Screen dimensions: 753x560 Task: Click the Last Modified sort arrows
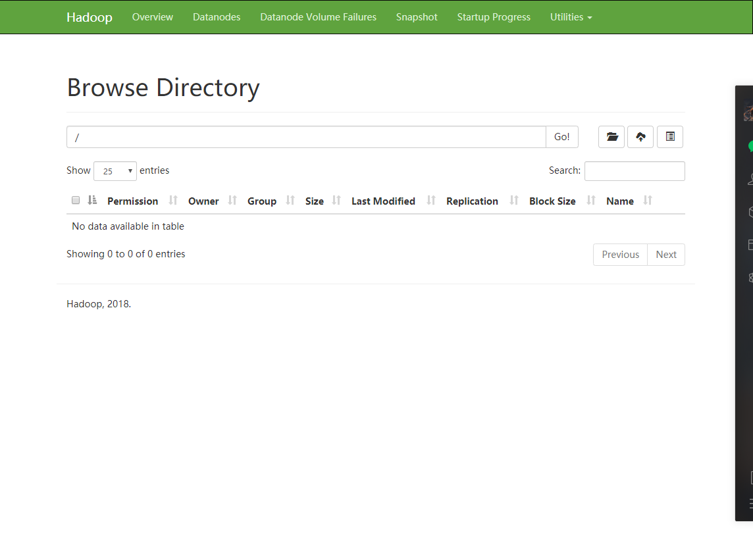tap(431, 201)
